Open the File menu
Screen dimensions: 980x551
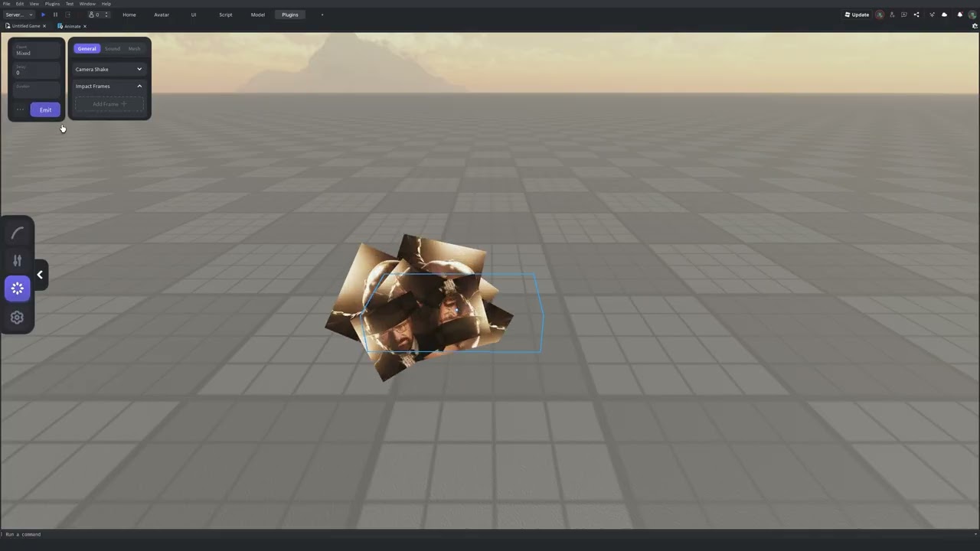7,4
